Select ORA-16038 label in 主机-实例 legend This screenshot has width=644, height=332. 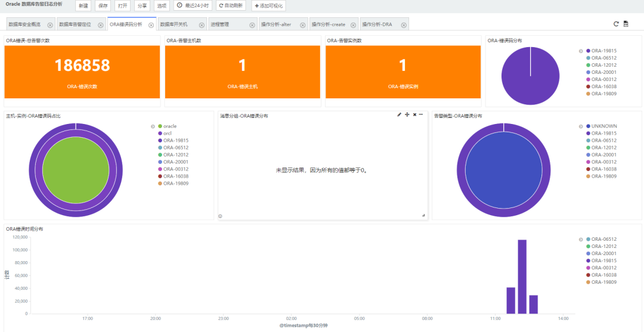coord(176,176)
